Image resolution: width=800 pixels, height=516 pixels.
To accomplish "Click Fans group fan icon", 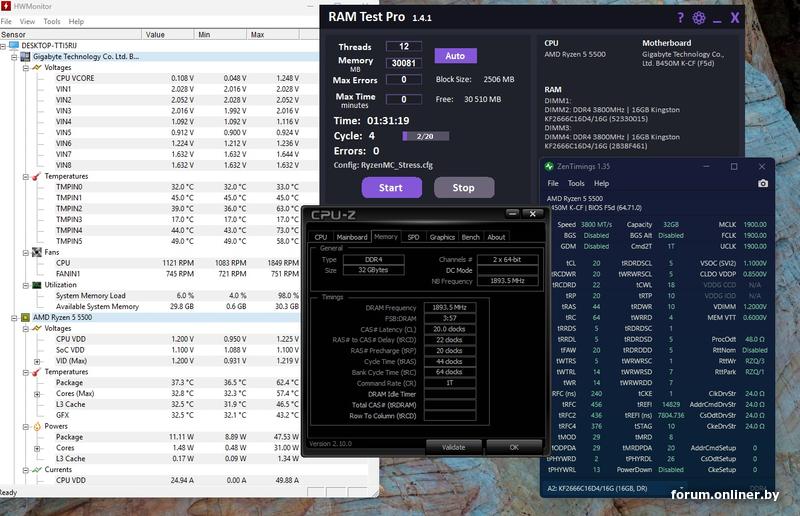I will click(37, 252).
